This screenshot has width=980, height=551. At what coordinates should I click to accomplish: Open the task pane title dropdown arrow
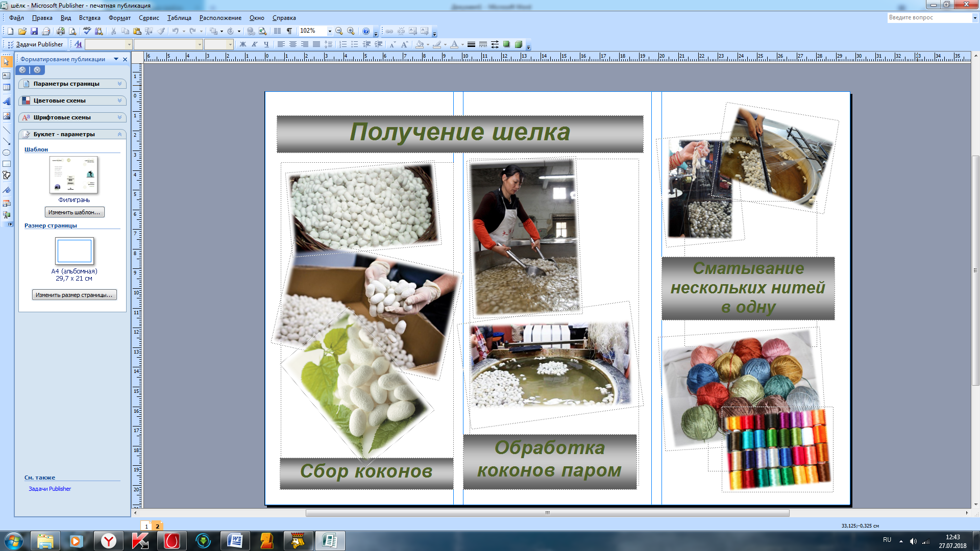pyautogui.click(x=116, y=59)
